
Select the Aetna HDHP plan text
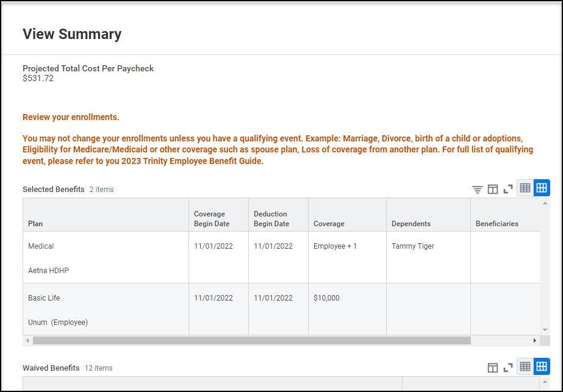click(x=48, y=271)
